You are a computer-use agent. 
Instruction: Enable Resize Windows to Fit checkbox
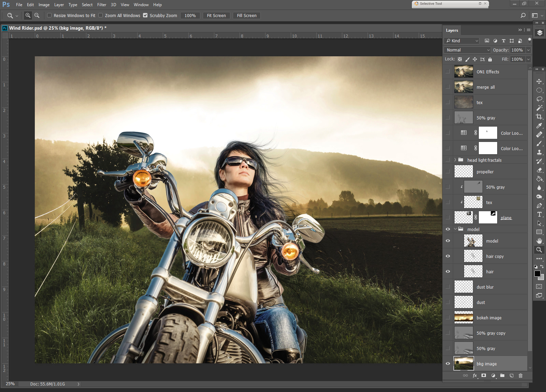[x=49, y=15]
